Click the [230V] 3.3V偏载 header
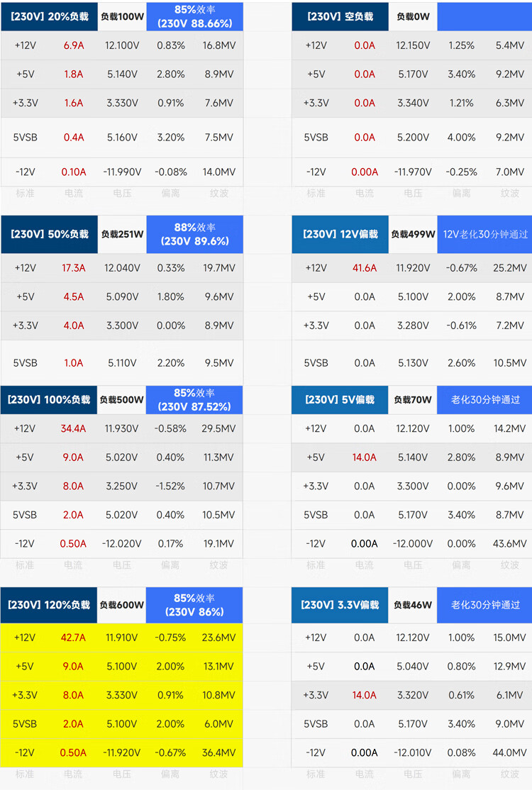Viewport: 532px width, 790px height. [x=340, y=605]
